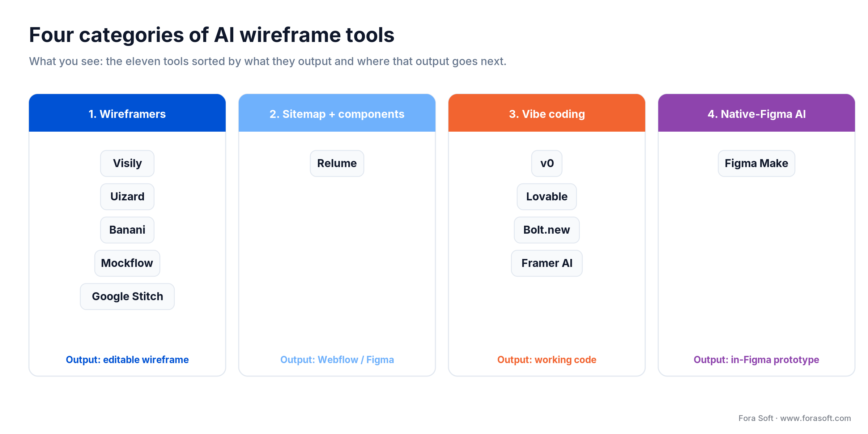Select the Relume chip
The height and width of the screenshot is (434, 868).
click(x=337, y=163)
